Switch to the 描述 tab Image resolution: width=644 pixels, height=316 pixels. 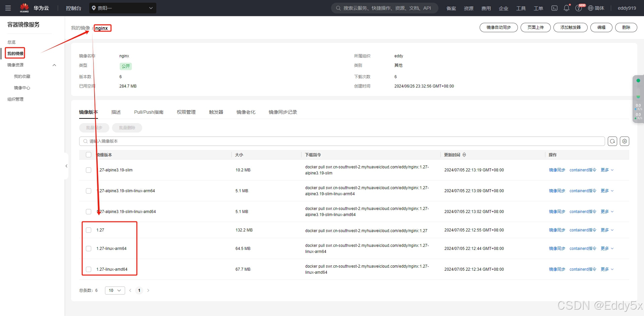pos(116,112)
